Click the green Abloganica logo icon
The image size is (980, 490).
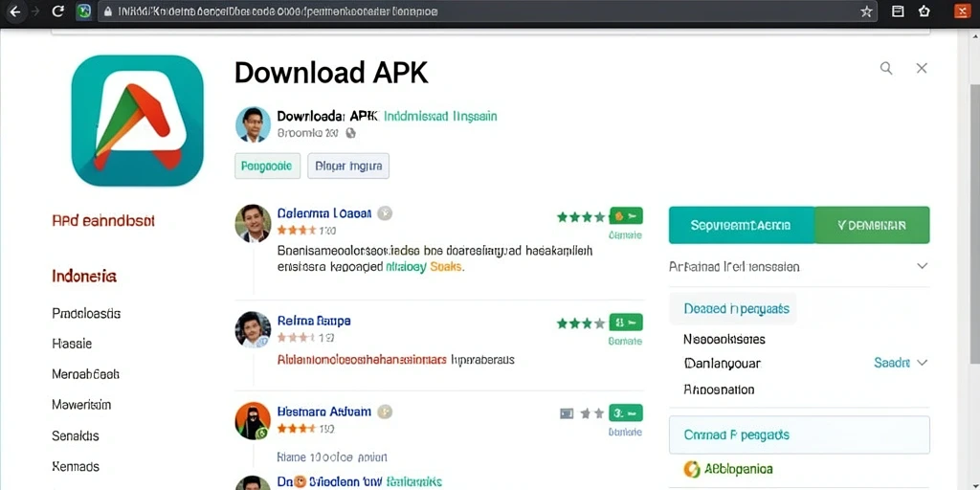point(692,468)
